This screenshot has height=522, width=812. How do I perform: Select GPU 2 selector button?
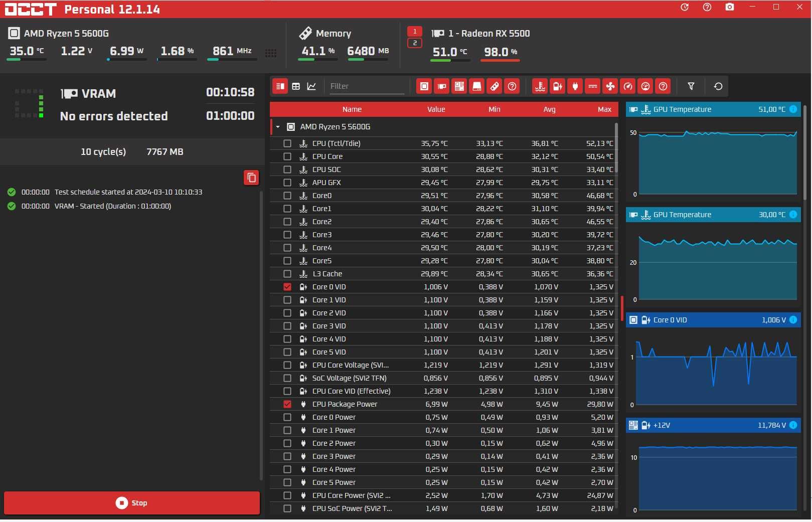coord(415,43)
